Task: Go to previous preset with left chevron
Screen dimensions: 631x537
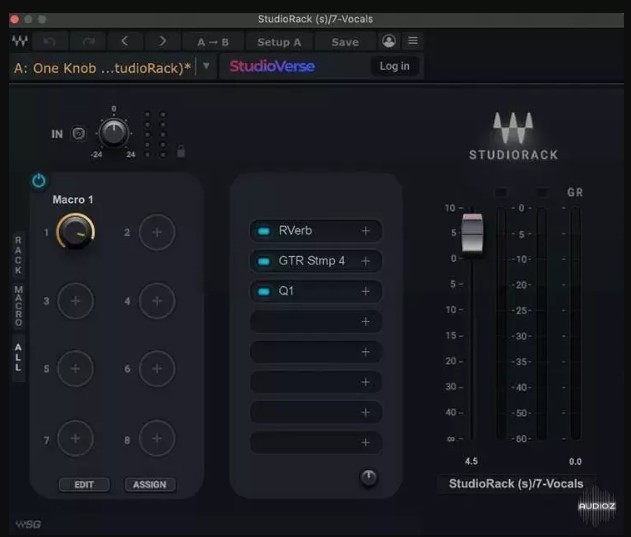Action: click(x=124, y=41)
